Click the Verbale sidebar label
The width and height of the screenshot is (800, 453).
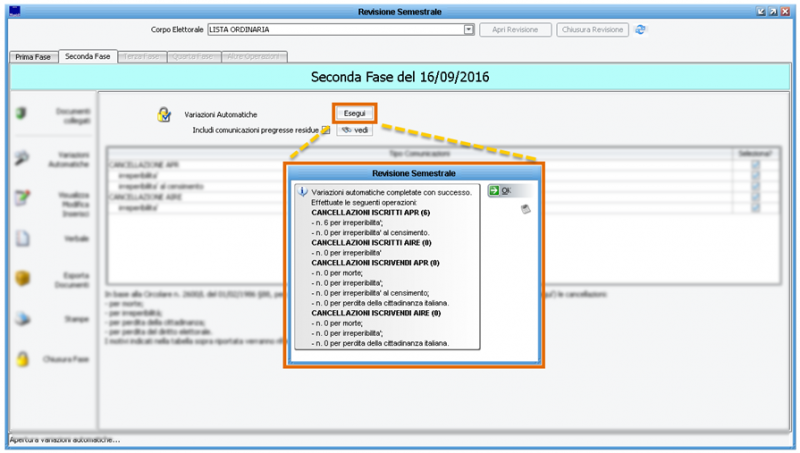pyautogui.click(x=77, y=238)
